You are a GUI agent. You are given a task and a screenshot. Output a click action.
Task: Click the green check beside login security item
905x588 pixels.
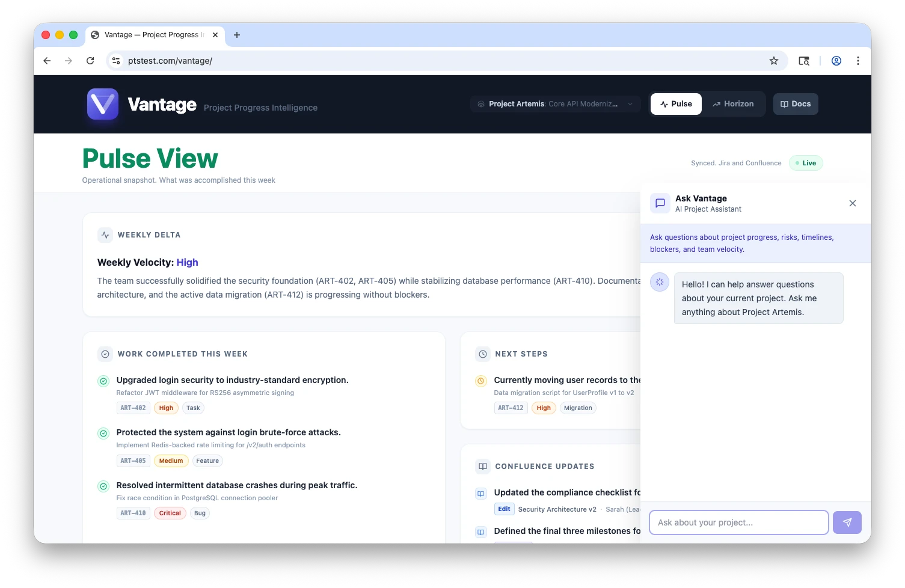click(x=103, y=381)
